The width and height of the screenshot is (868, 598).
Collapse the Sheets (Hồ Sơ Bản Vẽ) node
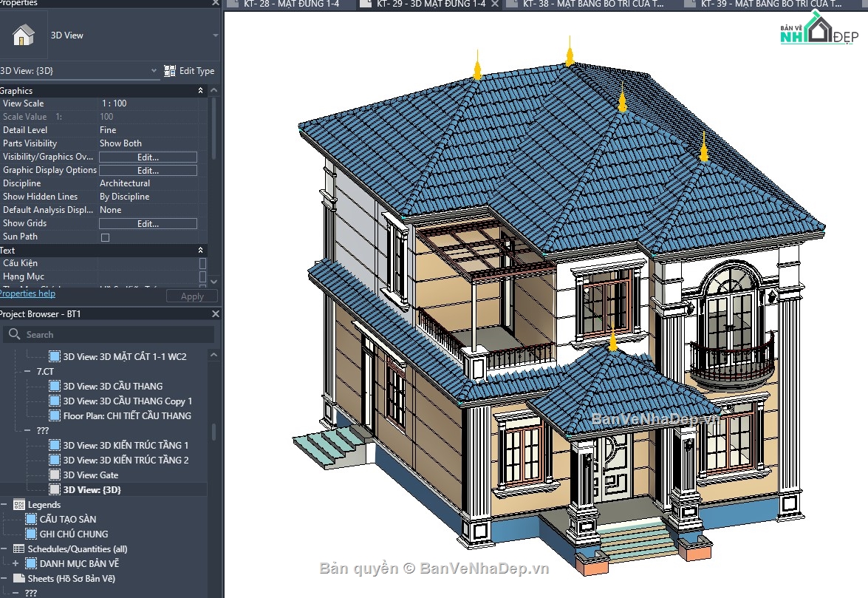click(4, 579)
